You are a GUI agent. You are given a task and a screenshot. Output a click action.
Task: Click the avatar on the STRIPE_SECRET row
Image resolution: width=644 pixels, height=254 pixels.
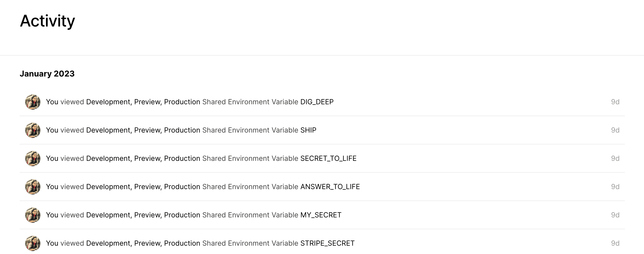(x=33, y=243)
